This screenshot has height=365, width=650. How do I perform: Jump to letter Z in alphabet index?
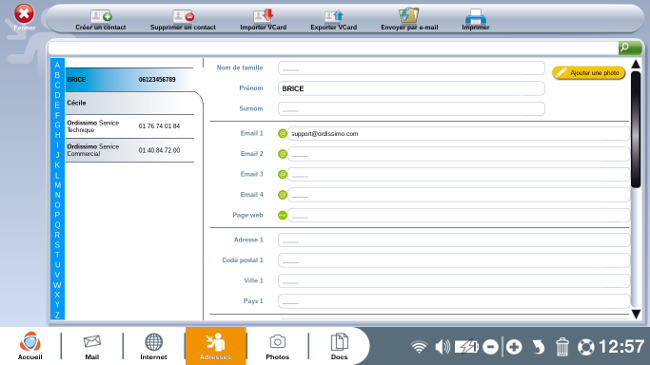click(57, 315)
